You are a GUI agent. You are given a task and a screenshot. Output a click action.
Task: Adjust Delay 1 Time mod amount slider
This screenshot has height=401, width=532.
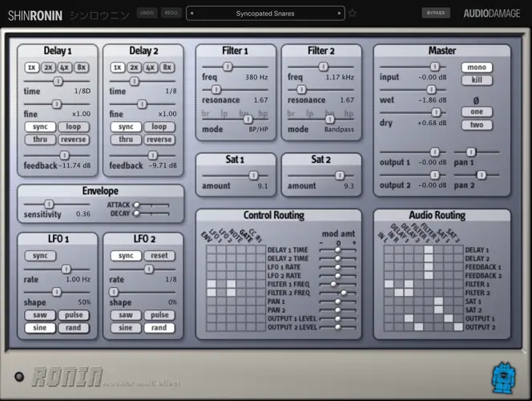point(338,250)
